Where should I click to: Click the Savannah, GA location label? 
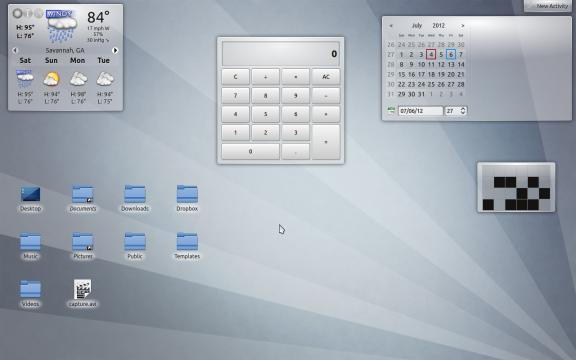click(x=65, y=50)
